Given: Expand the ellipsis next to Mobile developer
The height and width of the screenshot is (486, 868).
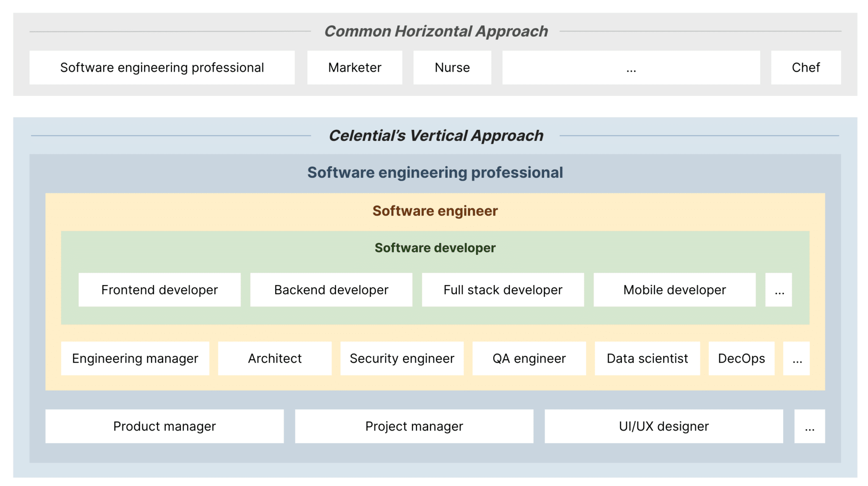Looking at the screenshot, I should pos(779,290).
